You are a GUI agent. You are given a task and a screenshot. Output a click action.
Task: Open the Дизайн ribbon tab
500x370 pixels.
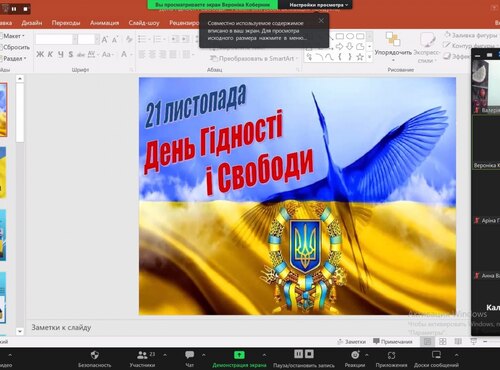[x=32, y=23]
